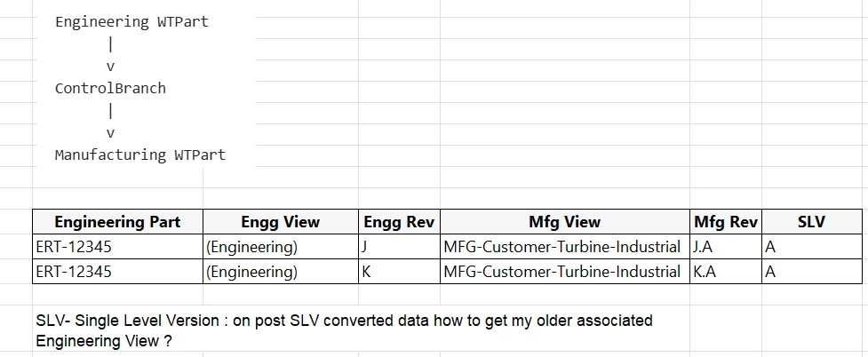Select first ERT-12345 part cell

117,246
